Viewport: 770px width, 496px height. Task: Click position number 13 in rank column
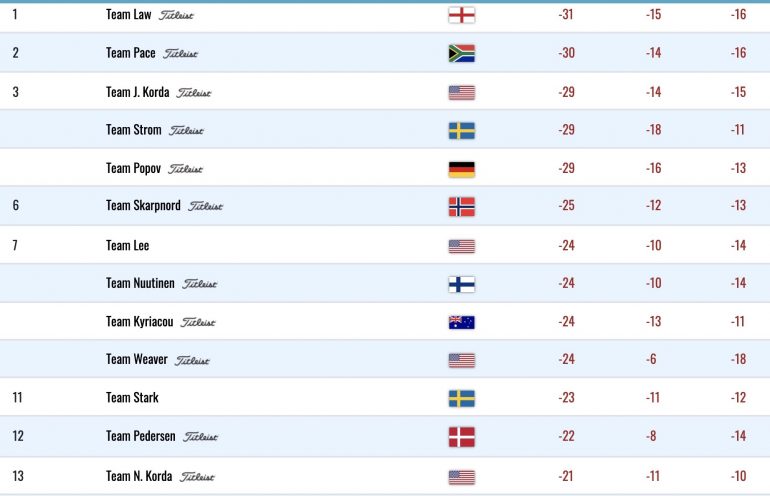[18, 476]
